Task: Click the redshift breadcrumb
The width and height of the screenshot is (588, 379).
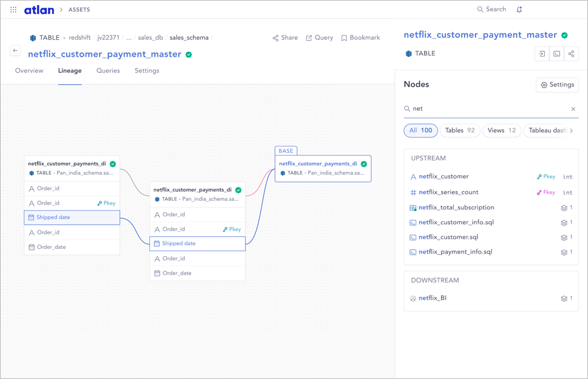Action: coord(79,37)
